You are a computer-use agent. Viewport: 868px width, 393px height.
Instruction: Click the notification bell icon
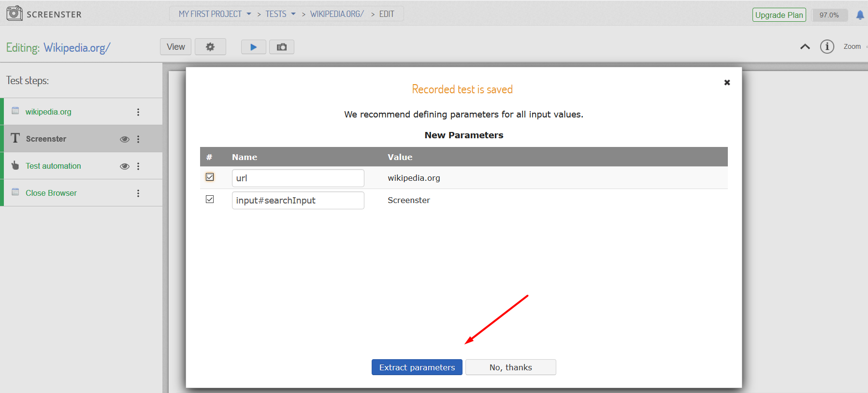tap(860, 15)
